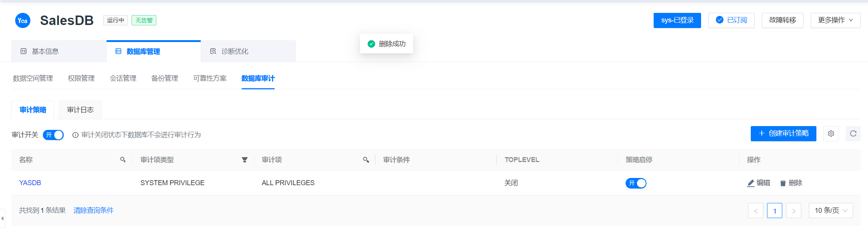Edit the YASDB audit policy
868x248 pixels.
[x=758, y=183]
